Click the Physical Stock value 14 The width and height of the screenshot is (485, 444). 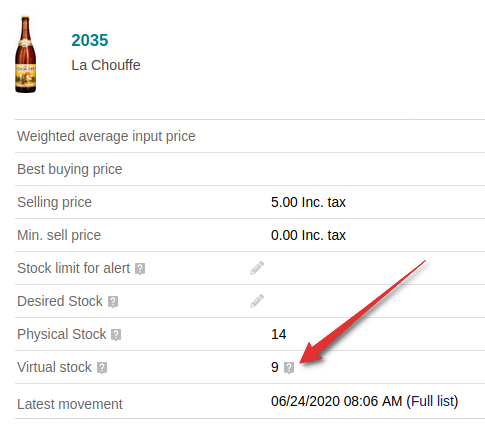tap(278, 334)
